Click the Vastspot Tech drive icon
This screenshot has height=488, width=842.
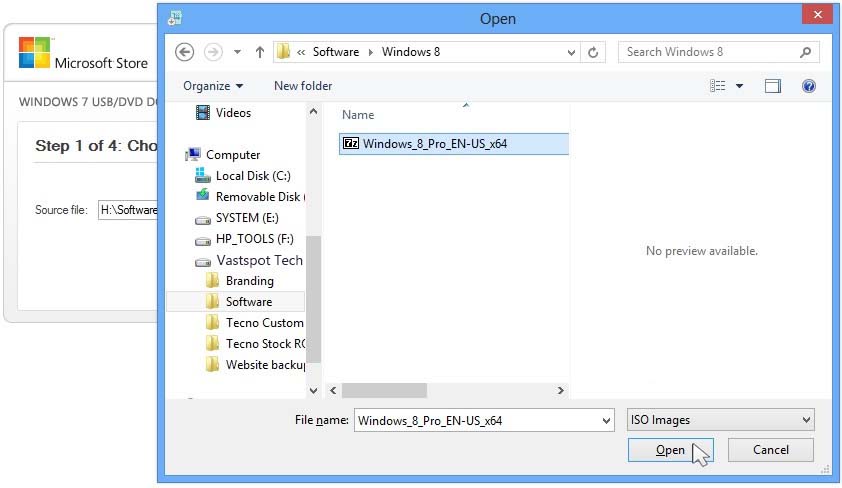(202, 262)
